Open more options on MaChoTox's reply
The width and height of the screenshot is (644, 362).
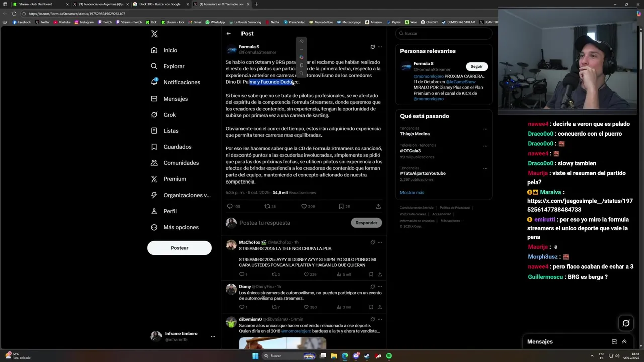380,242
